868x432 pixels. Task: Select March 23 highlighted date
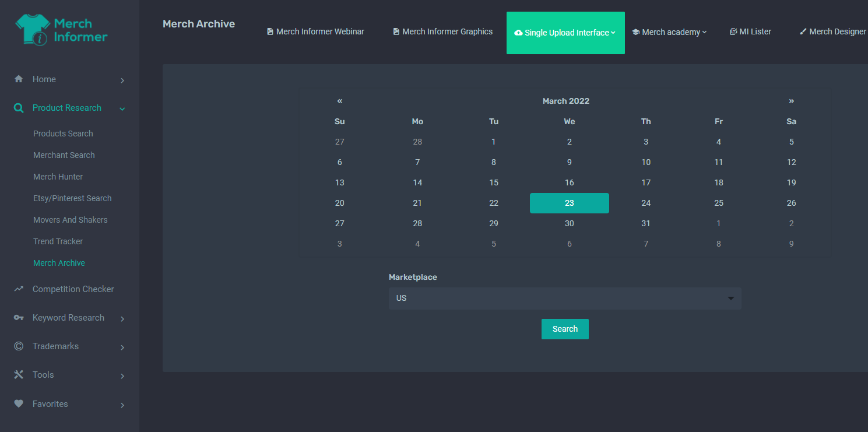click(x=570, y=203)
